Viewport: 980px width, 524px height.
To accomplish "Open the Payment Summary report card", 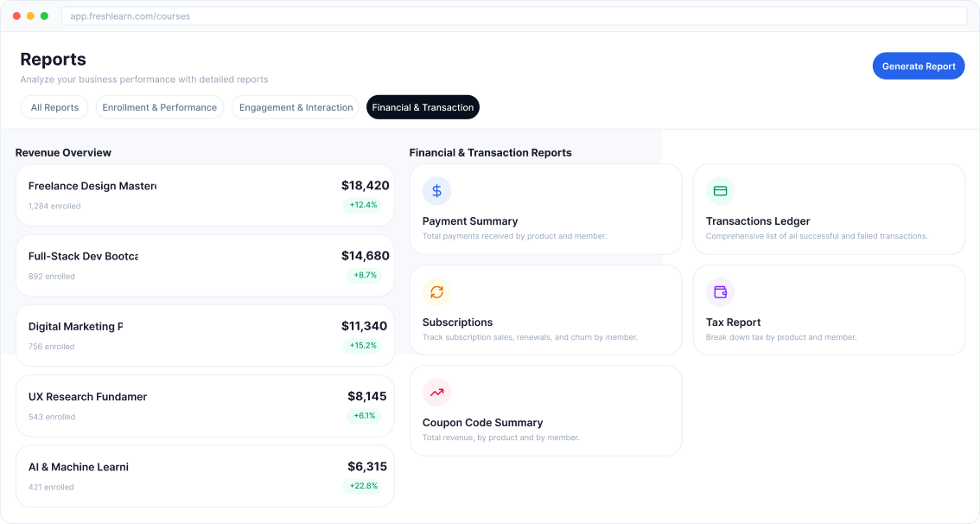I will point(546,209).
